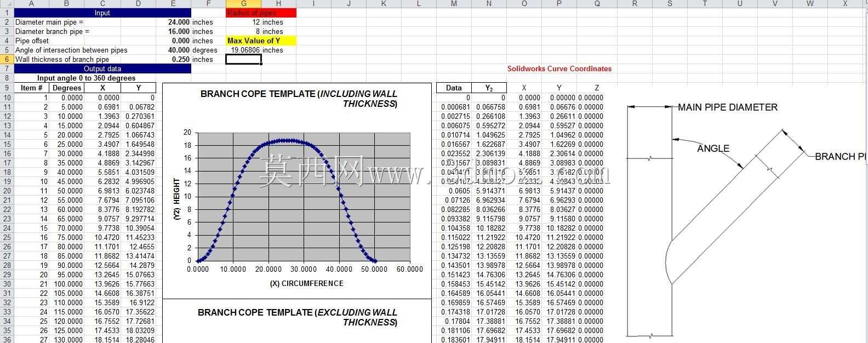The width and height of the screenshot is (868, 343).
Task: Select column G header
Action: tap(244, 4)
